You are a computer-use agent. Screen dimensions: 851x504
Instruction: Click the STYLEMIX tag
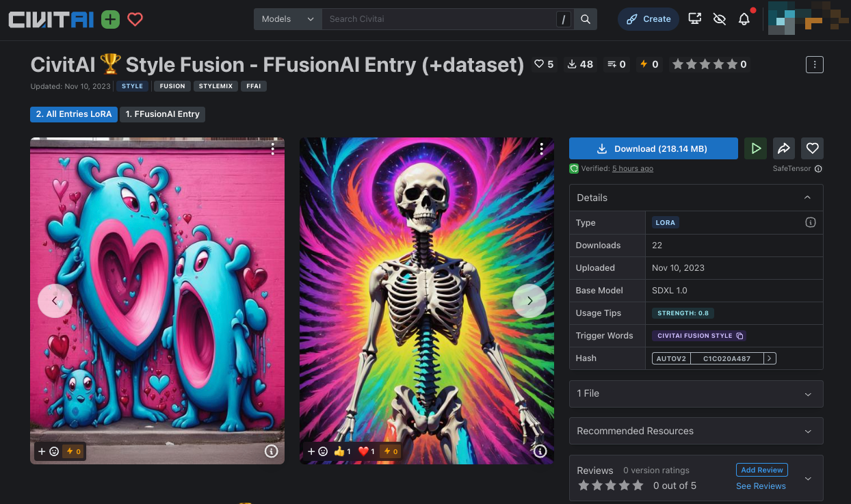tap(216, 86)
